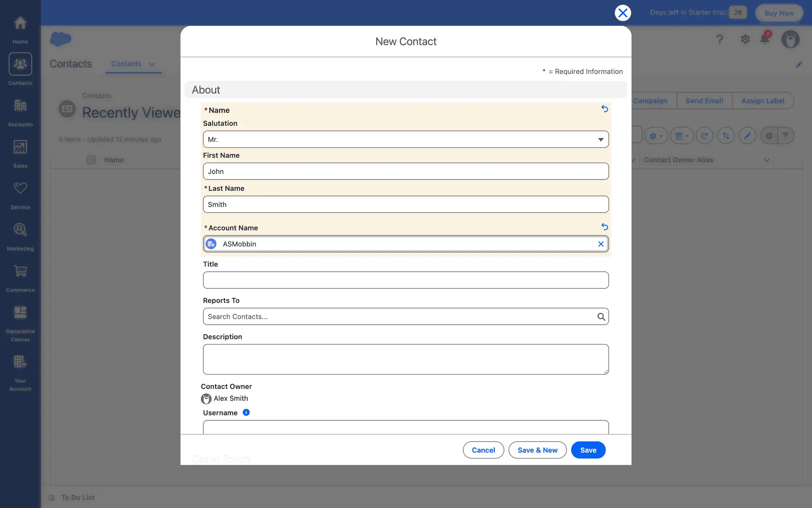Image resolution: width=812 pixels, height=508 pixels.
Task: Navigate to Home in the sidebar
Action: (x=20, y=30)
